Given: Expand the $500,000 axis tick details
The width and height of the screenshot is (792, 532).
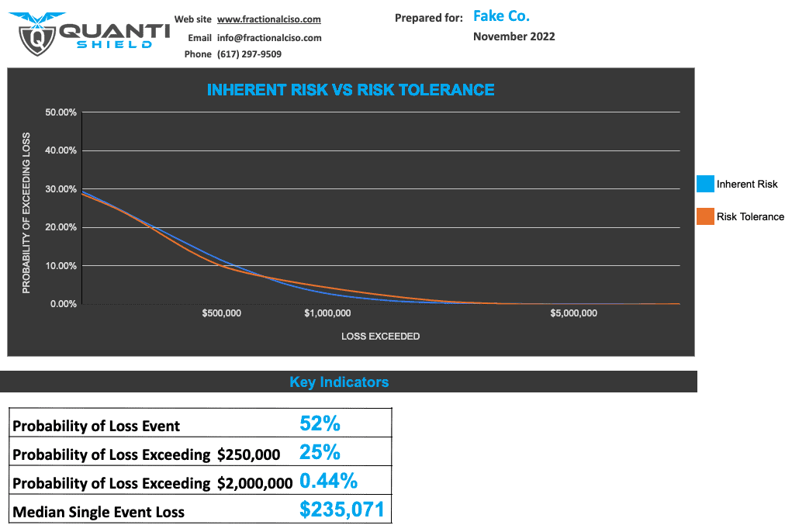Looking at the screenshot, I should pos(220,313).
